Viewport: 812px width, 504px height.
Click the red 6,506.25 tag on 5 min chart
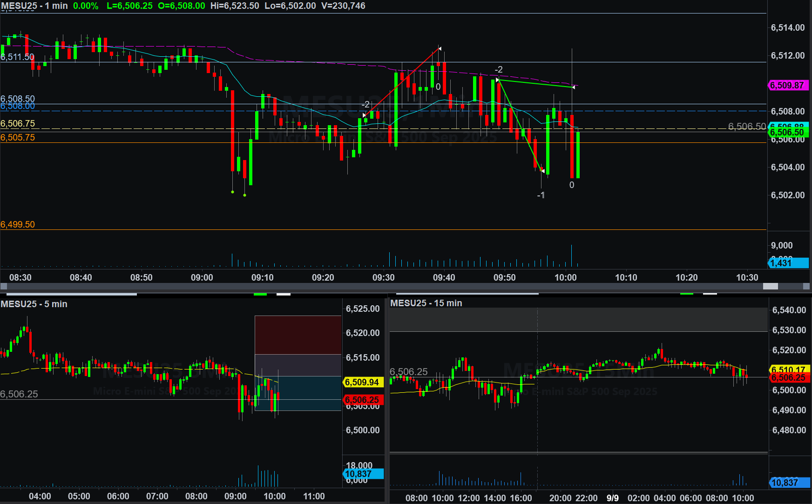pos(362,400)
